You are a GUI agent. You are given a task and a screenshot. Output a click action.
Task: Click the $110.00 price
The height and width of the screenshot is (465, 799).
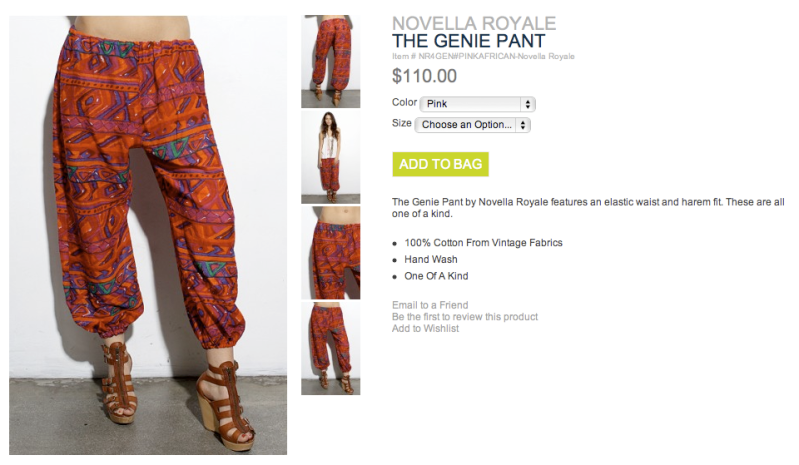(x=424, y=76)
